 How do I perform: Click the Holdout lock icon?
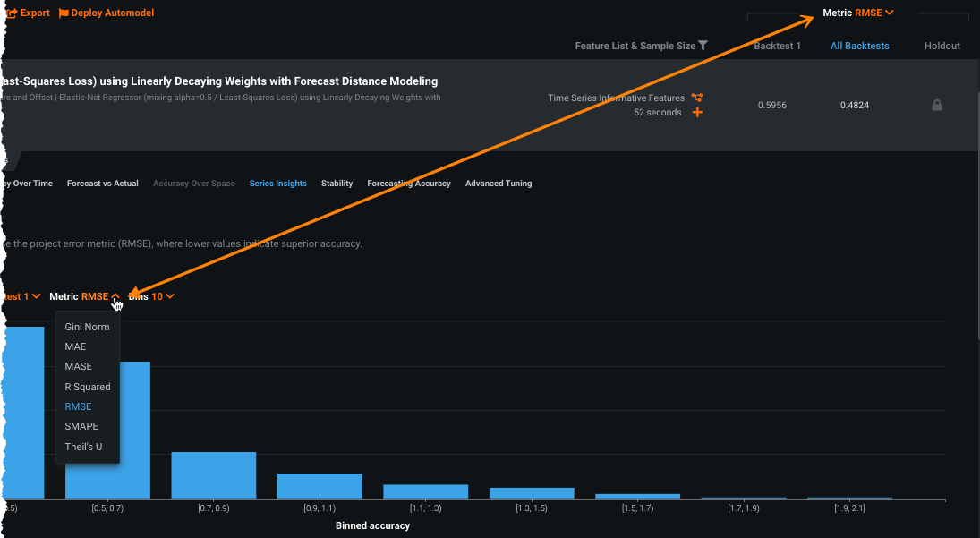tap(937, 106)
